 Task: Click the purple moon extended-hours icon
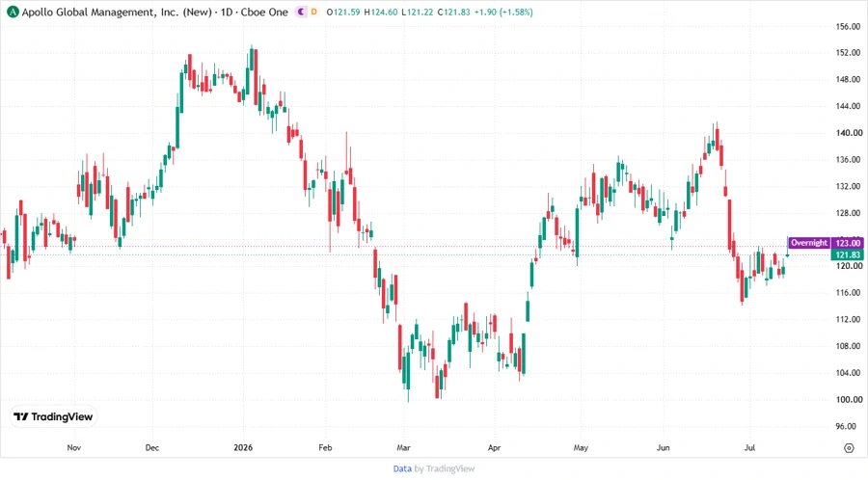[x=301, y=12]
